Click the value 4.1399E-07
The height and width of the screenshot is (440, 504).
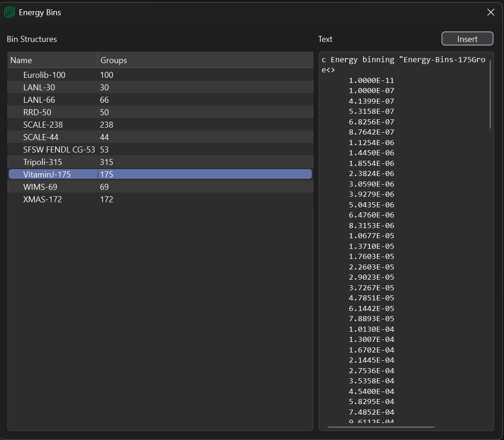(371, 101)
